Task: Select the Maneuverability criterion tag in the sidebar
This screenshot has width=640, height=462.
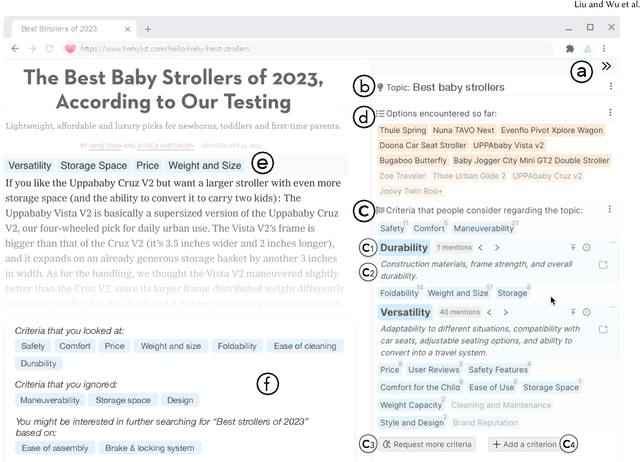Action: [489, 228]
